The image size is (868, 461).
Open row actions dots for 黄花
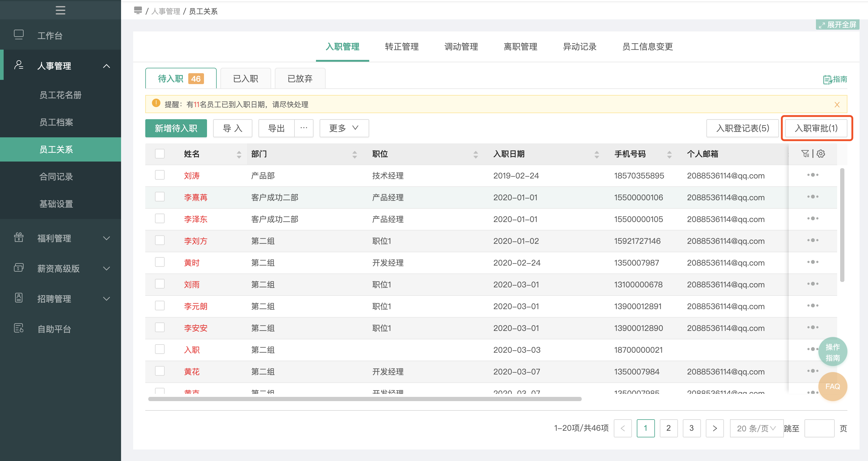(x=813, y=371)
